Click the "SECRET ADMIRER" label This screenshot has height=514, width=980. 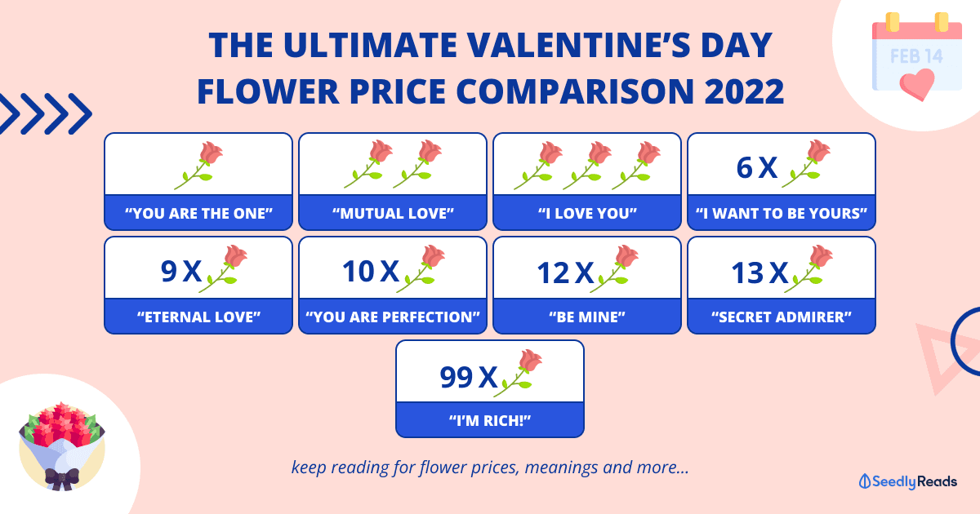click(782, 317)
